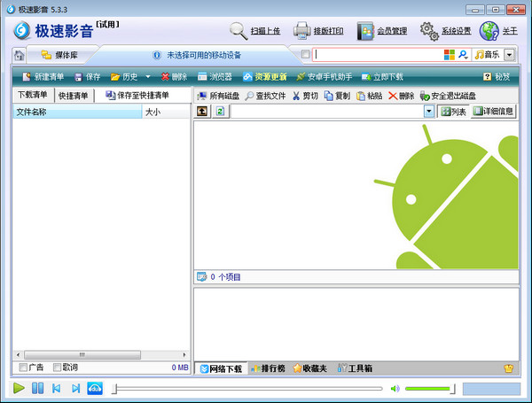Viewport: 532px width, 403px height.
Task: Click the 剪切 cut scissors icon
Action: click(297, 96)
